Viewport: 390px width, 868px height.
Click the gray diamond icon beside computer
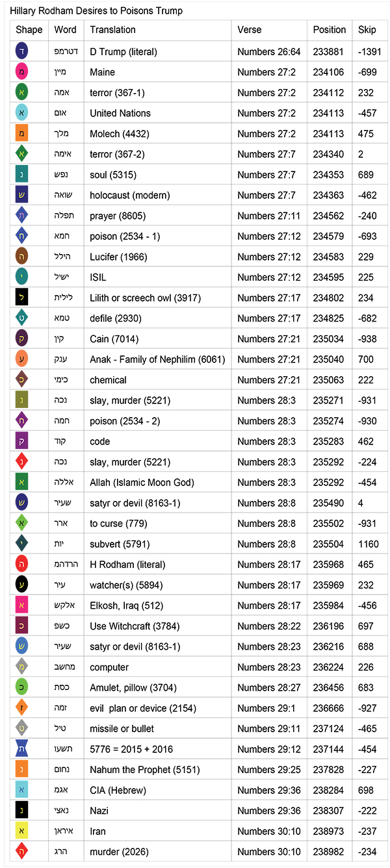point(22,667)
